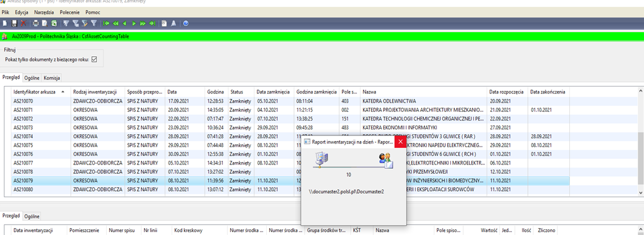Click \\documaster2.polsl.pl\Documaster2 path text
The image size is (644, 235).
point(346,191)
